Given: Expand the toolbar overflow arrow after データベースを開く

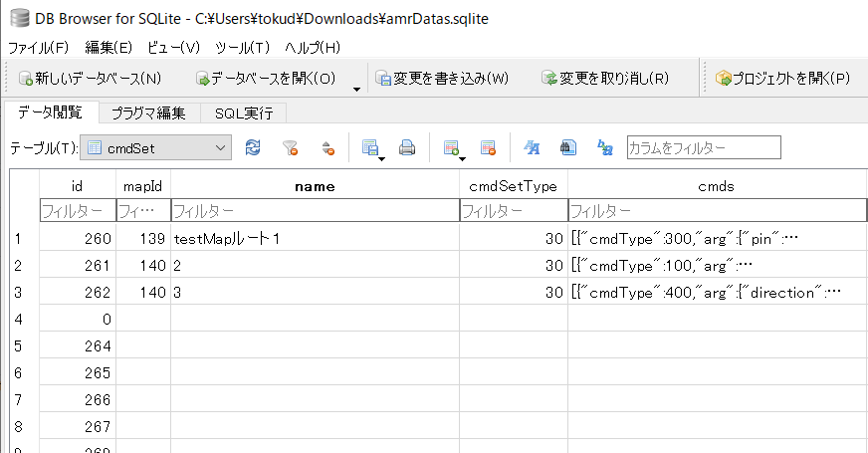Looking at the screenshot, I should (356, 90).
